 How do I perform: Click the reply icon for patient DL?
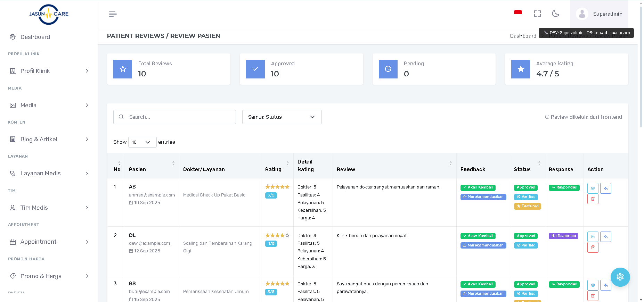[x=605, y=237]
